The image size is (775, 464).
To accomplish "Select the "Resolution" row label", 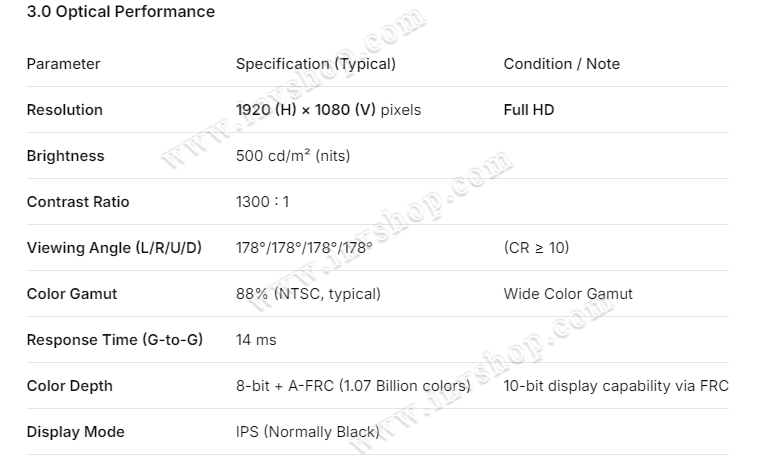I will [64, 110].
